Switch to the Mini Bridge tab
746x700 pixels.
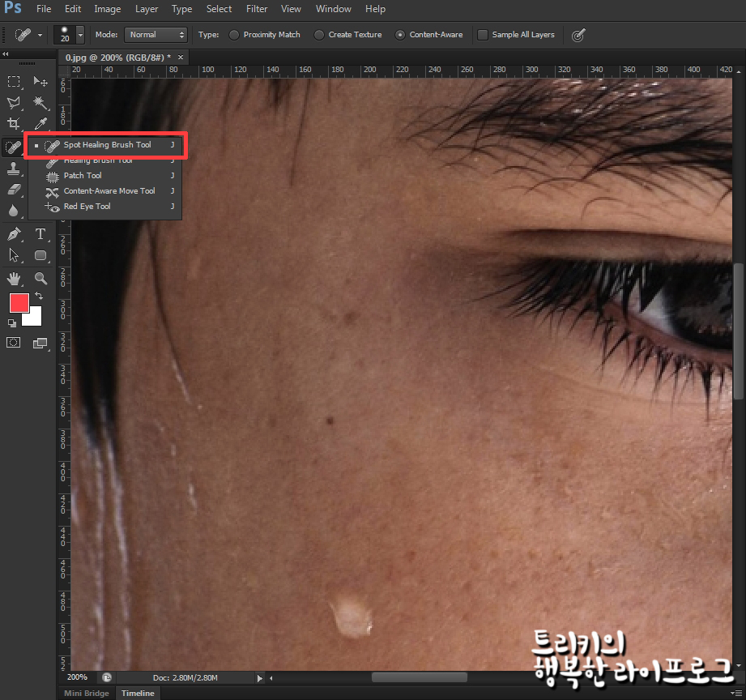[x=87, y=693]
